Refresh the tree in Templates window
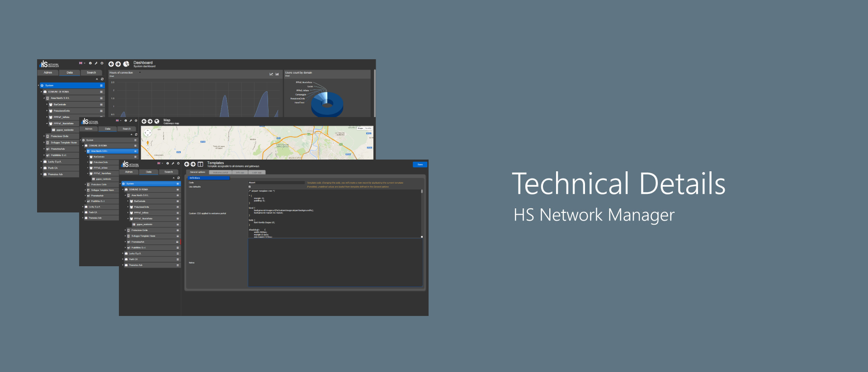The width and height of the screenshot is (868, 372). [x=179, y=178]
